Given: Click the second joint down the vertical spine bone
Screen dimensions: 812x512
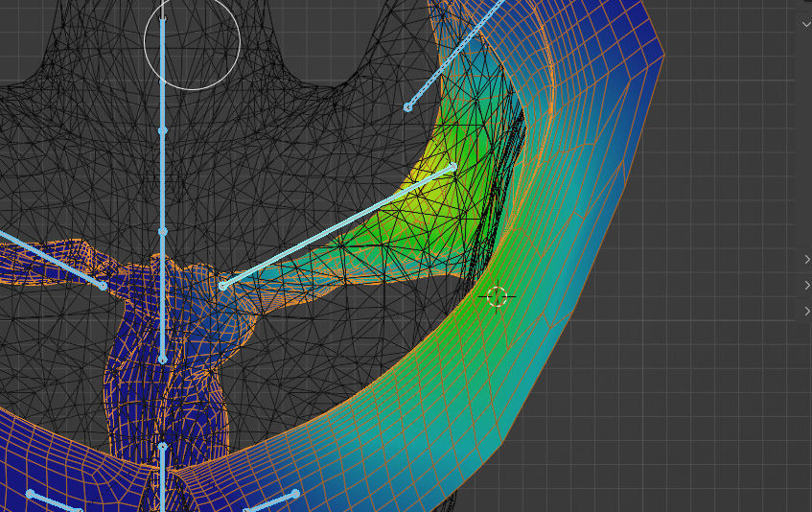Looking at the screenshot, I should tap(163, 231).
